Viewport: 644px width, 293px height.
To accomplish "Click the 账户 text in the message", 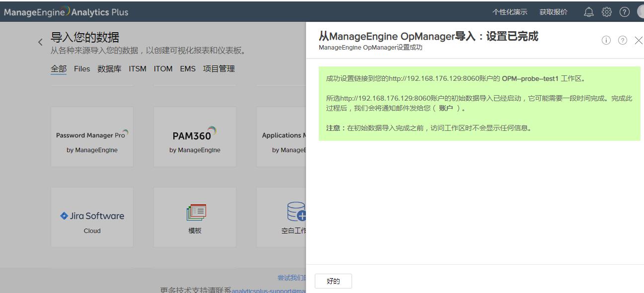I will pyautogui.click(x=446, y=108).
